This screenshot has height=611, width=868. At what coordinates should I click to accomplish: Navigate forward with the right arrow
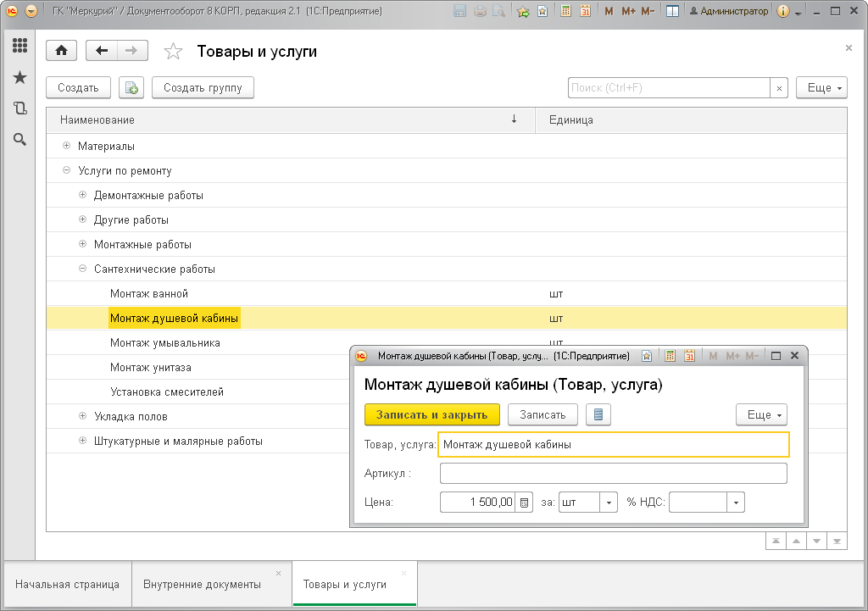(131, 51)
